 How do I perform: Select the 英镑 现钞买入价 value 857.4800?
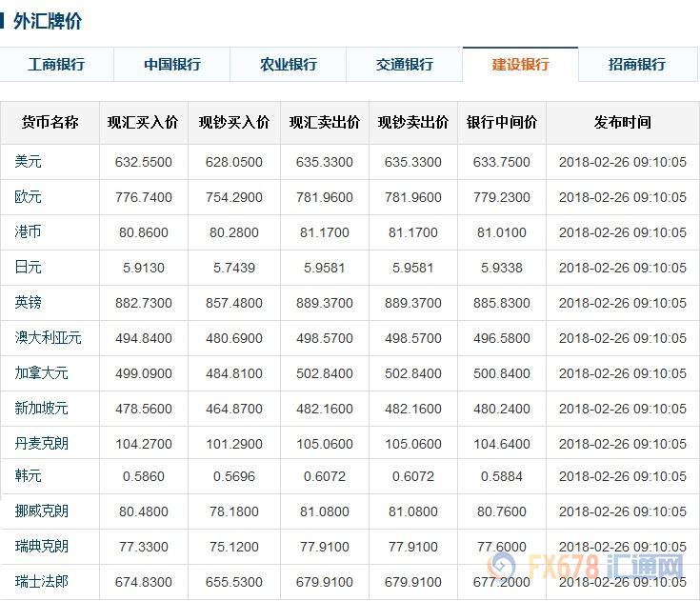tap(234, 303)
